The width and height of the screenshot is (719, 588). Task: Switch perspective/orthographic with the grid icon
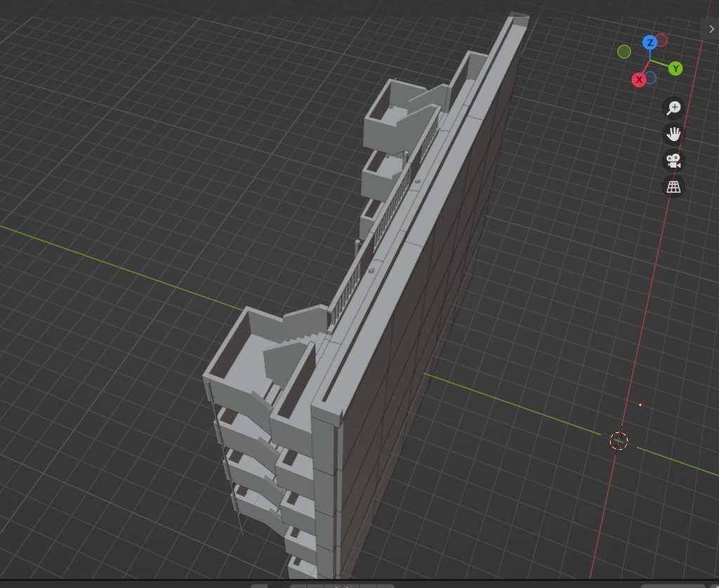tap(673, 187)
